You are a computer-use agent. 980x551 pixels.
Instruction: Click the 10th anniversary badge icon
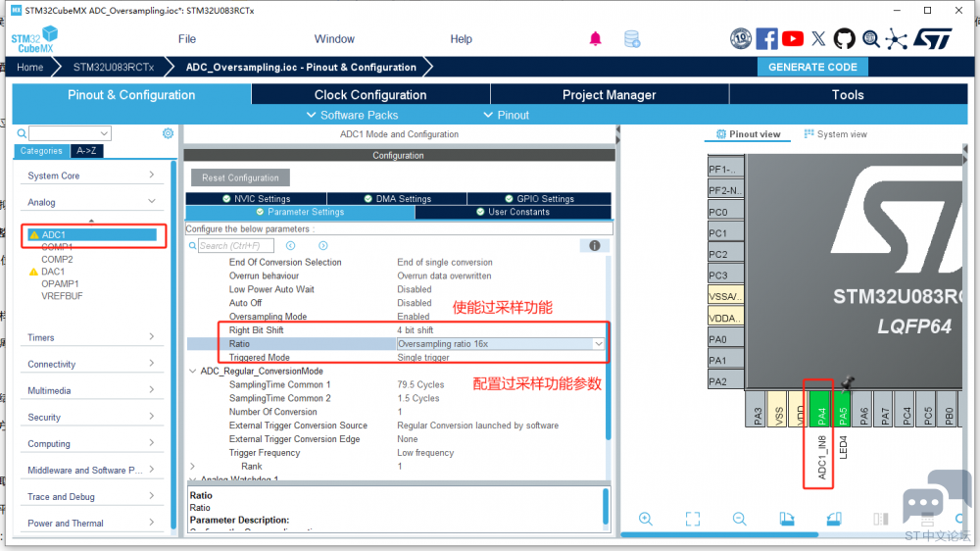pyautogui.click(x=741, y=39)
